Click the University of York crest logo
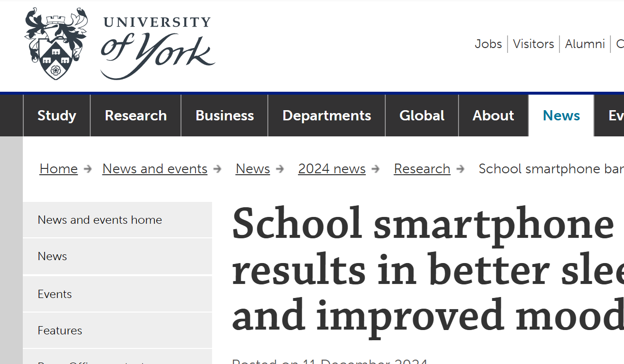624x364 pixels. pos(56,44)
